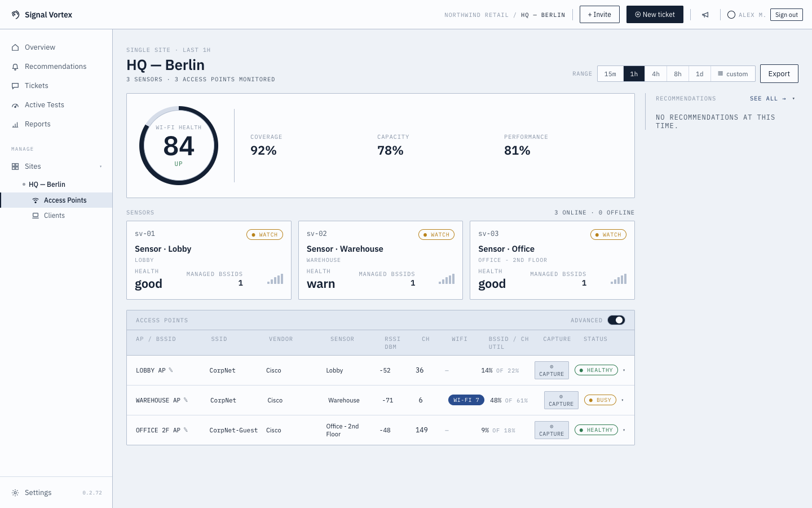Click signal bars icon on Sensor Warehouse card
This screenshot has height=508, width=812.
(447, 279)
